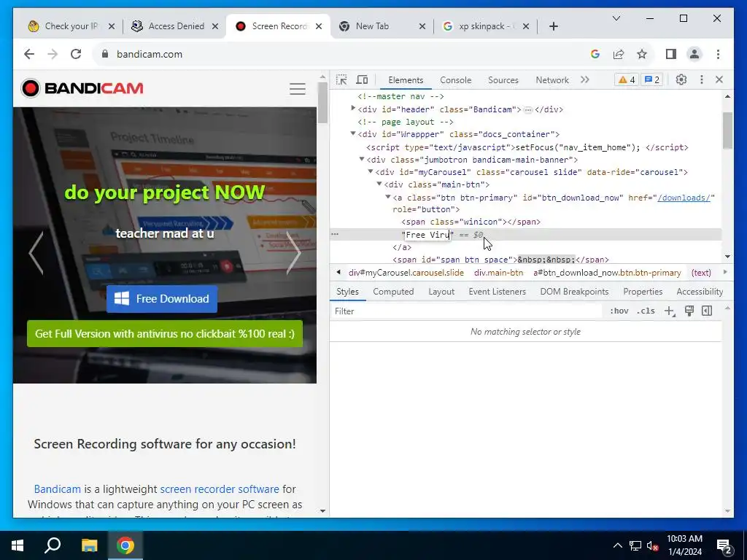This screenshot has height=560, width=747.
Task: Toggle the device toolbar icon
Action: [x=362, y=80]
